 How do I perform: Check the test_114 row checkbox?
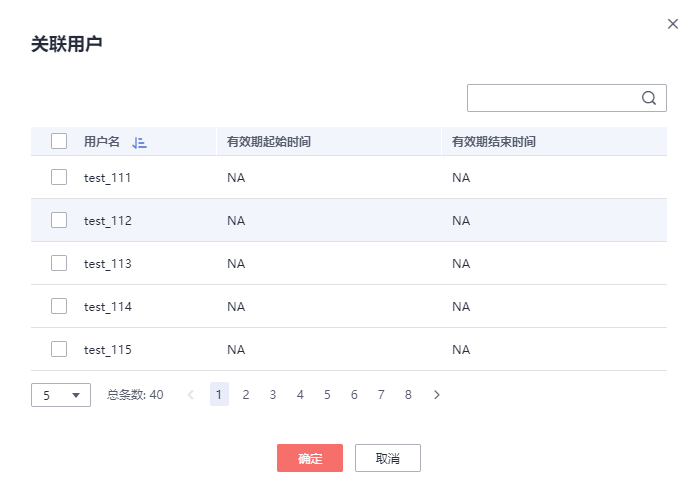tap(59, 306)
